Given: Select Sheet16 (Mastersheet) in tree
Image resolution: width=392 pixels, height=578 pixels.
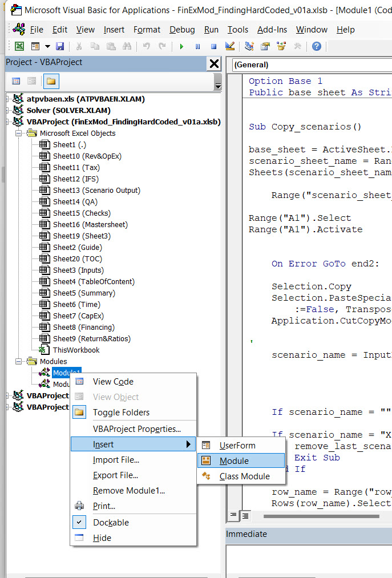Looking at the screenshot, I should tap(90, 224).
